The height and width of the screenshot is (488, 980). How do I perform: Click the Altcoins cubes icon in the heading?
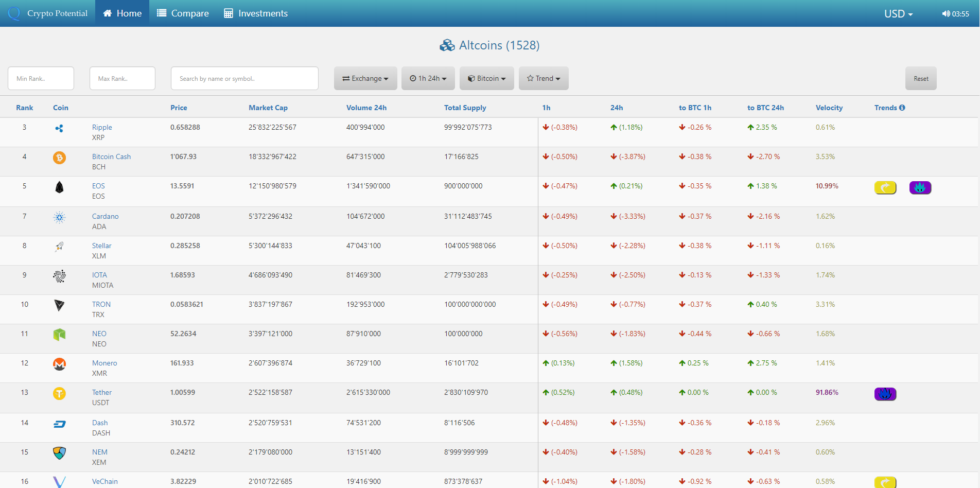tap(447, 46)
